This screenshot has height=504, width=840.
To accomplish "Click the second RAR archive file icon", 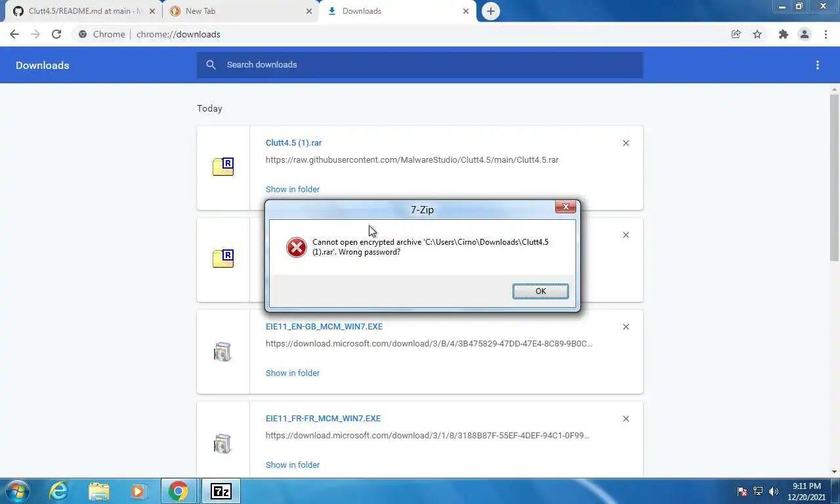I will [223, 259].
